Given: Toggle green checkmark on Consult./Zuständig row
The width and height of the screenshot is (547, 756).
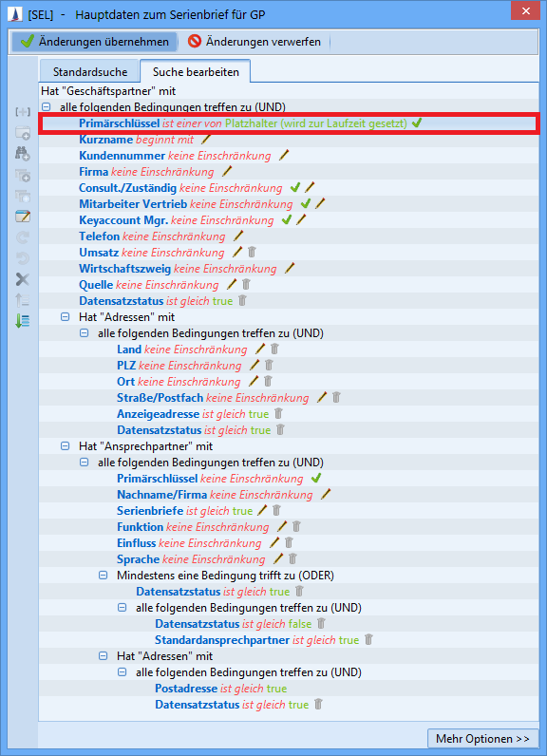Looking at the screenshot, I should coord(295,187).
